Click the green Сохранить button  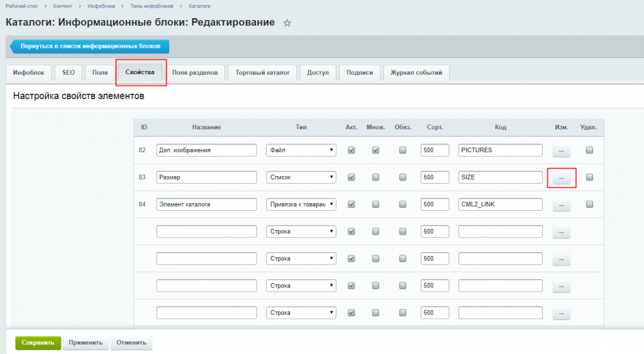38,343
